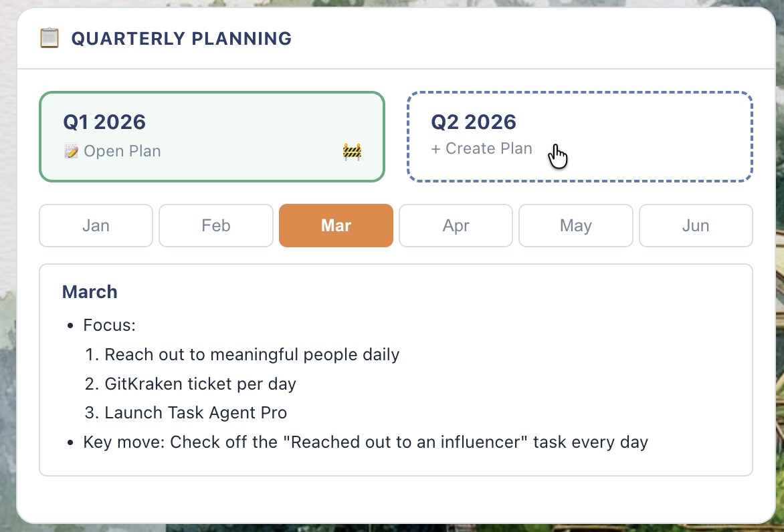Select the highlighted Mar tab
Image resolution: width=784 pixels, height=532 pixels.
click(336, 226)
